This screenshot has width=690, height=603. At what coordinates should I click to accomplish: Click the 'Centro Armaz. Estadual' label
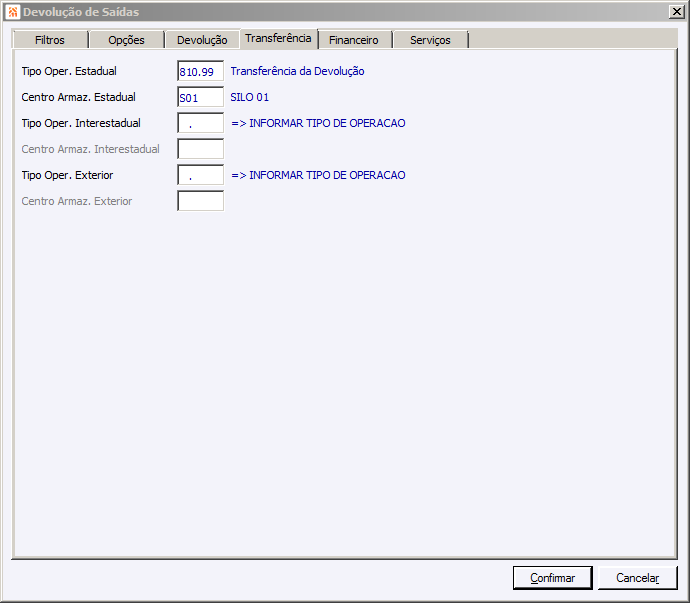[x=78, y=97]
